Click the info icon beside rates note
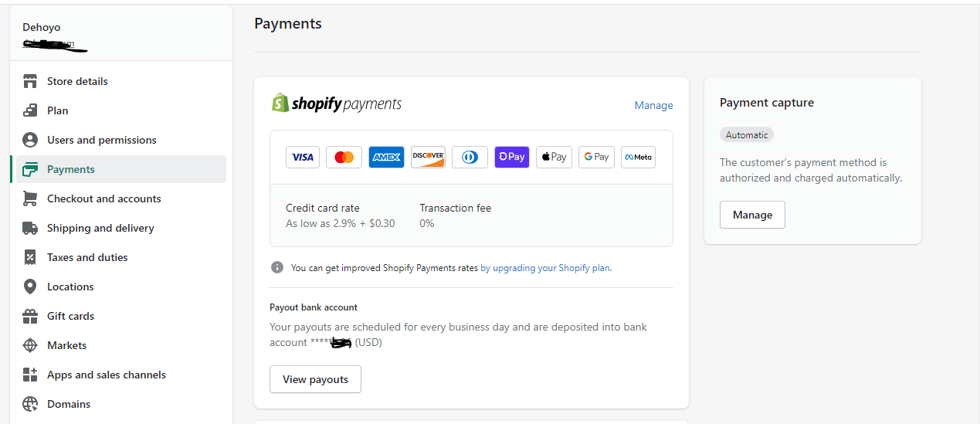The width and height of the screenshot is (980, 424). tap(277, 267)
